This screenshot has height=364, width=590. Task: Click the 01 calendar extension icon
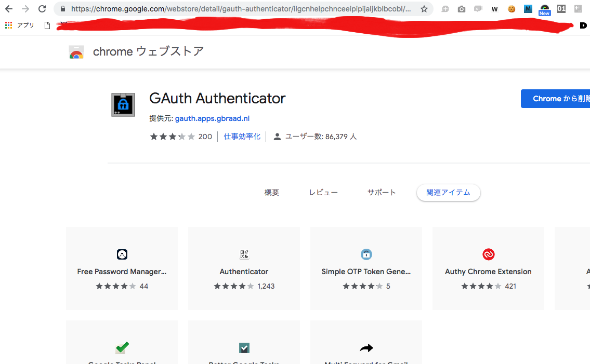[x=561, y=9]
